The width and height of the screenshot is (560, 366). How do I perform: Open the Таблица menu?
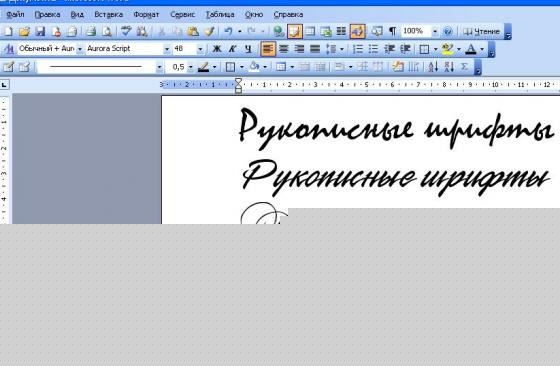click(220, 15)
